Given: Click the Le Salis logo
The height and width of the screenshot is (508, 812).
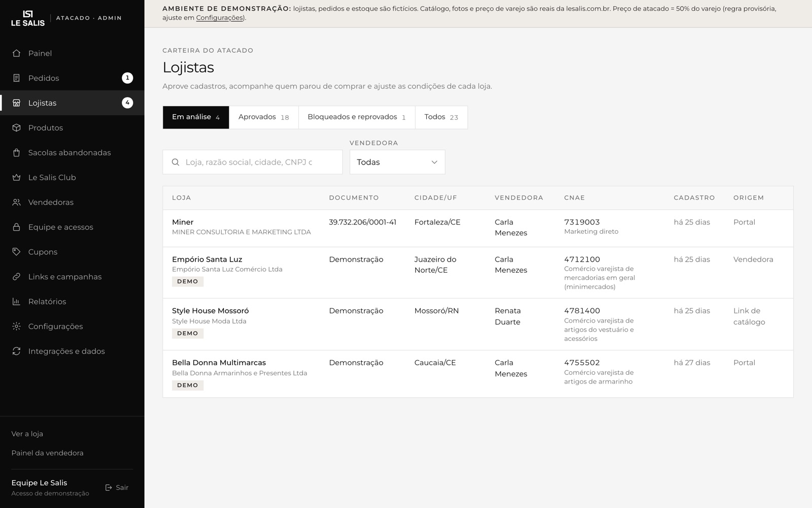Looking at the screenshot, I should 28,18.
